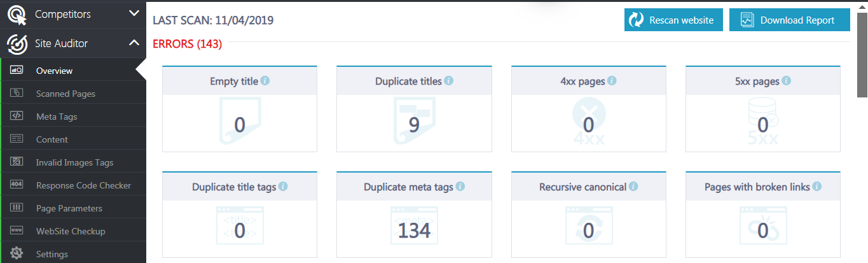Click the info icon beside Duplicate title tags
This screenshot has height=263, width=868.
[283, 187]
